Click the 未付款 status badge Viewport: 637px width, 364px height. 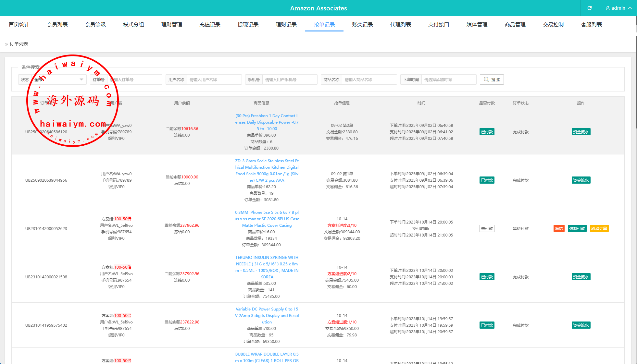tap(487, 228)
